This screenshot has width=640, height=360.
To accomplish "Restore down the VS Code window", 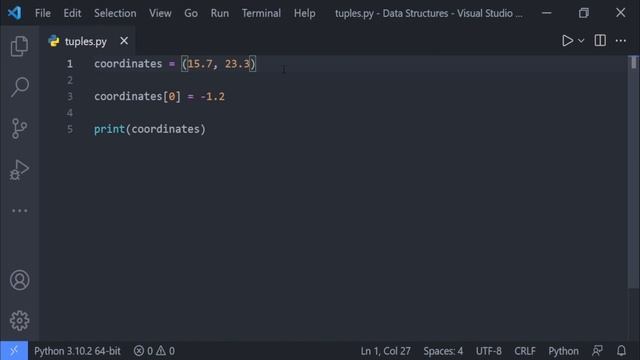I will (x=584, y=13).
